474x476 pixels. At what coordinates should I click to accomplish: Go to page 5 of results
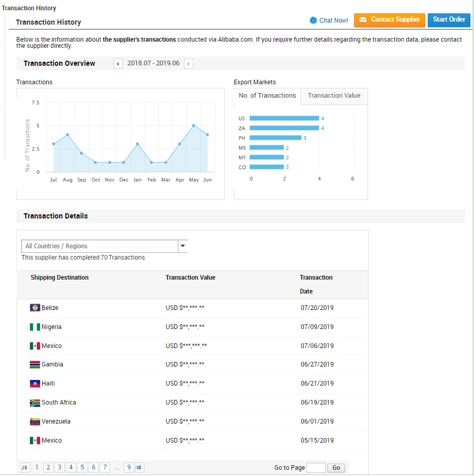(x=82, y=467)
